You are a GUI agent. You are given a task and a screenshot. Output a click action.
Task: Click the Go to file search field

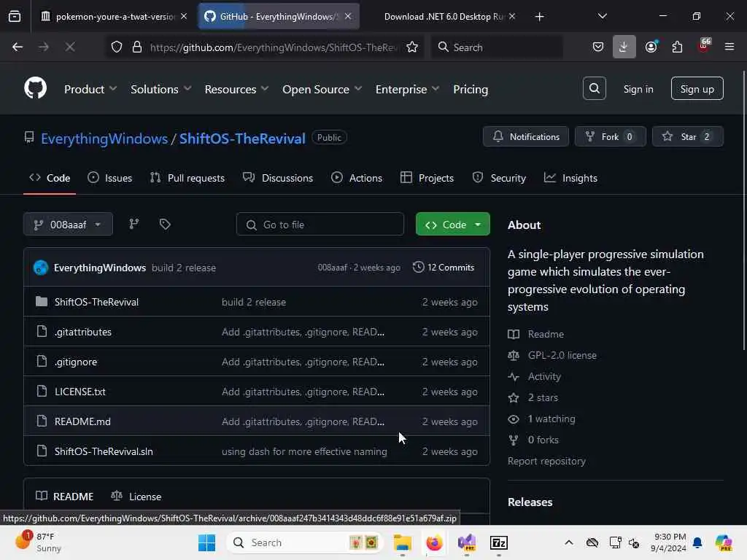coord(320,225)
